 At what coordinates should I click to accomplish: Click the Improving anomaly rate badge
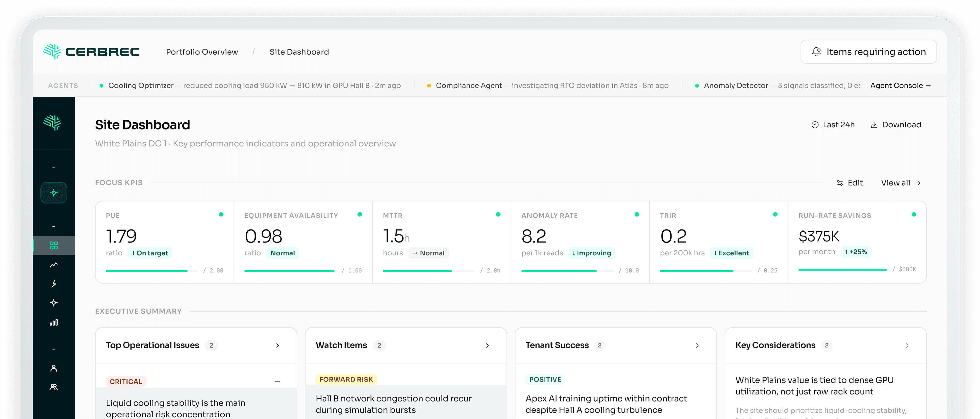(592, 253)
